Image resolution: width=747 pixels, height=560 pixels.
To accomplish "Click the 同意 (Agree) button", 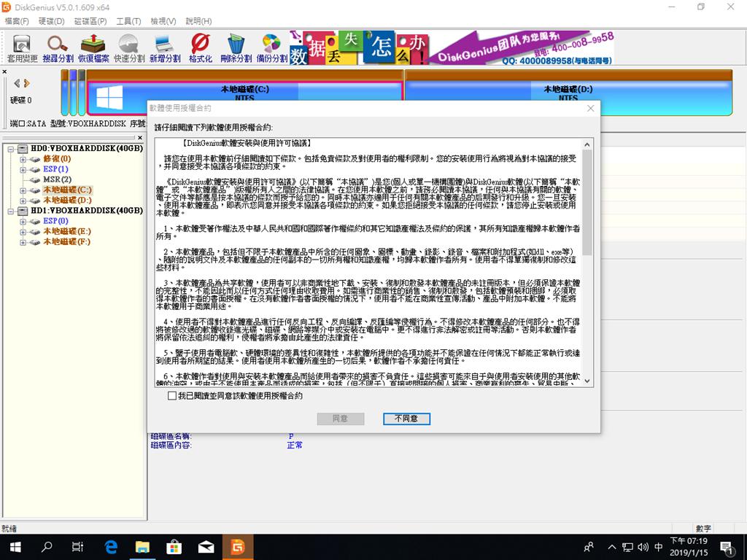I will 341,419.
